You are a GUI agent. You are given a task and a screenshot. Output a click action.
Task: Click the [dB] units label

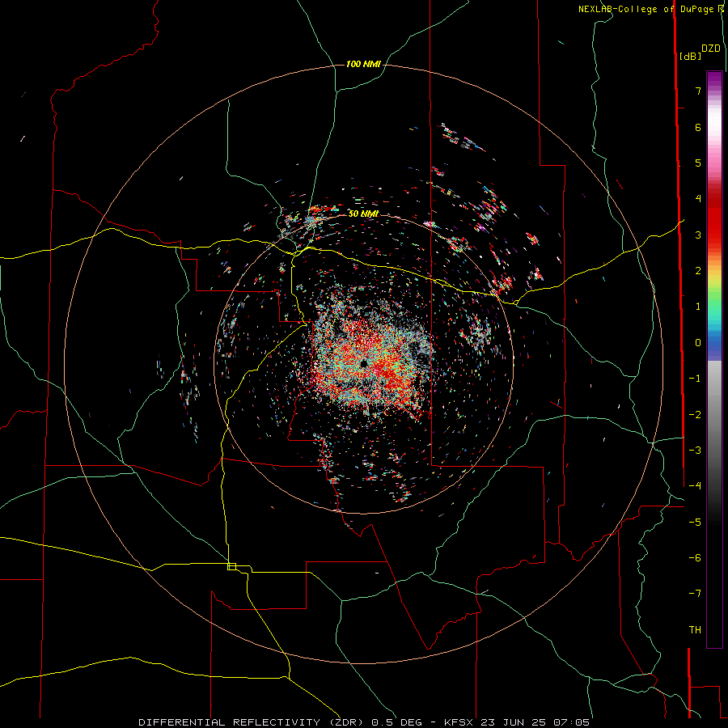690,56
